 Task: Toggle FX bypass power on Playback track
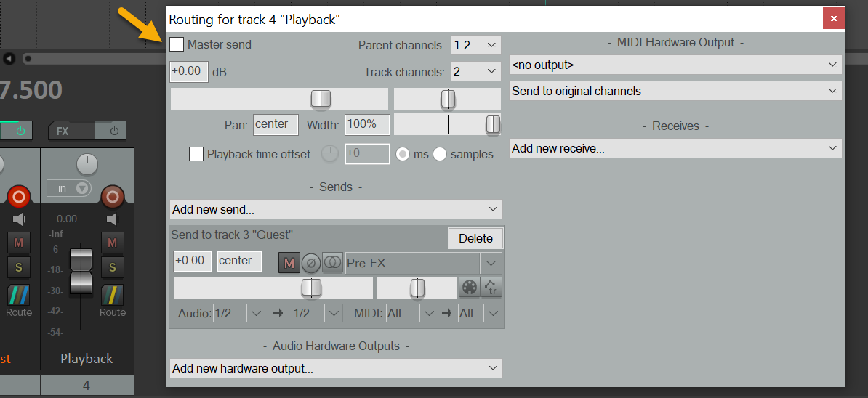tap(114, 131)
